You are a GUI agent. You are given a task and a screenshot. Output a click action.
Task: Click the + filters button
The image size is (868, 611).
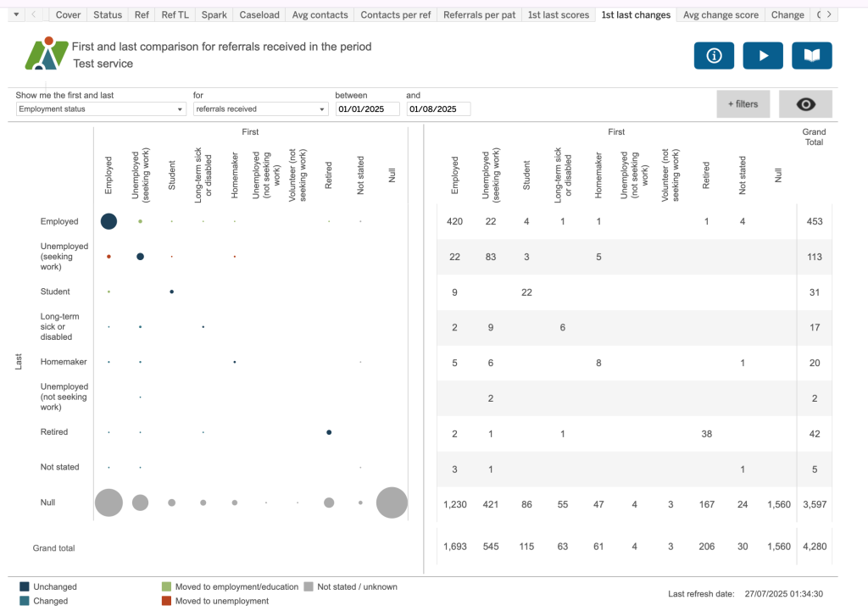(743, 104)
